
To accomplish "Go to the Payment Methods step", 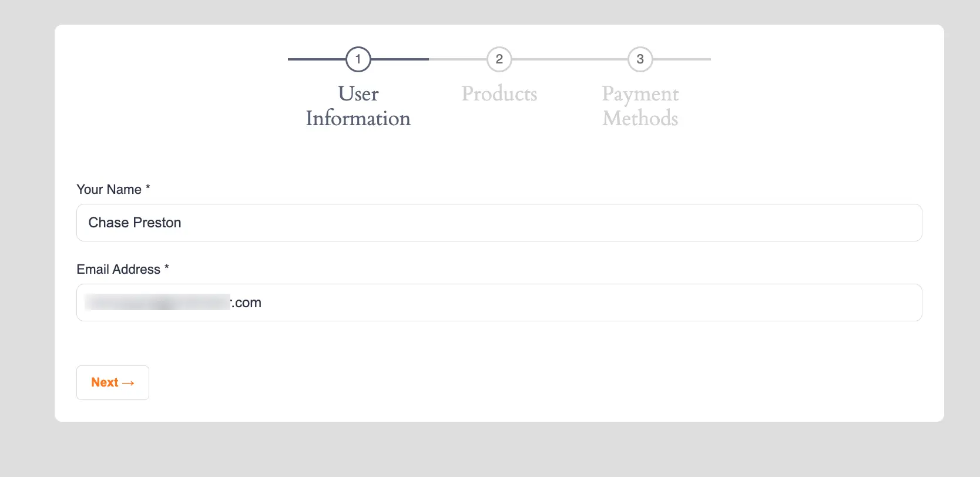I will 640,106.
